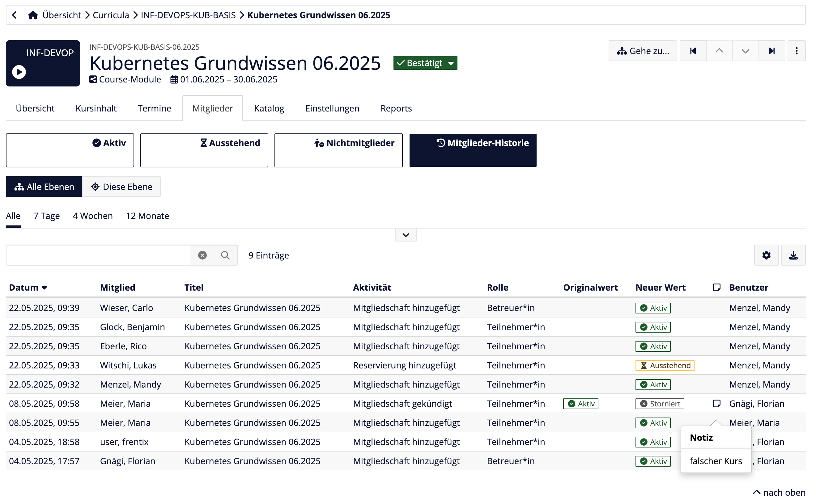Download table via export icon
This screenshot has height=504, width=816.
point(793,255)
